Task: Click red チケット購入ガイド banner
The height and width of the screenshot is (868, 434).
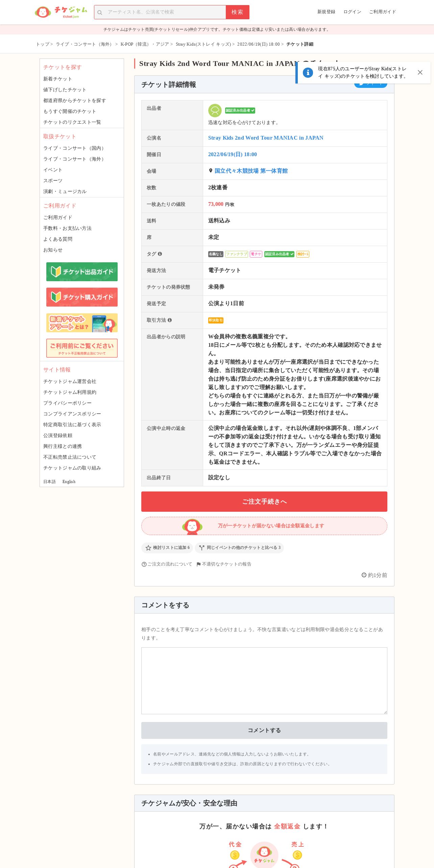Action: (x=82, y=297)
